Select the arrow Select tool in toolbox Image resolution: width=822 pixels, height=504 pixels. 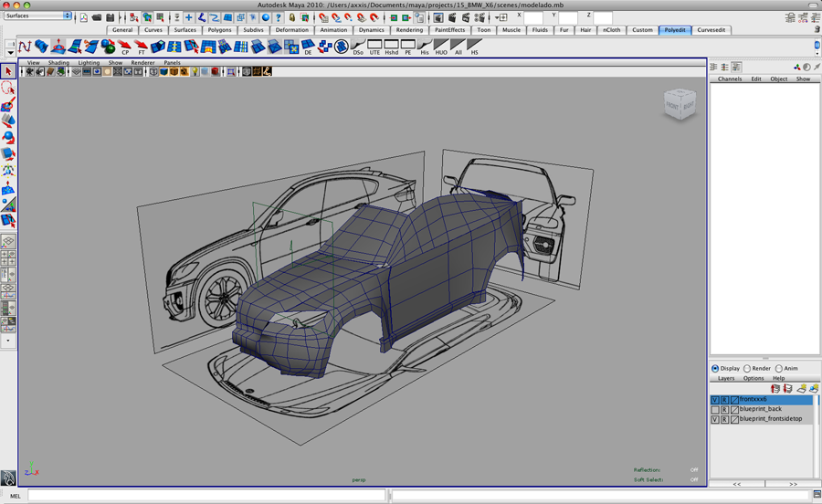[8, 71]
